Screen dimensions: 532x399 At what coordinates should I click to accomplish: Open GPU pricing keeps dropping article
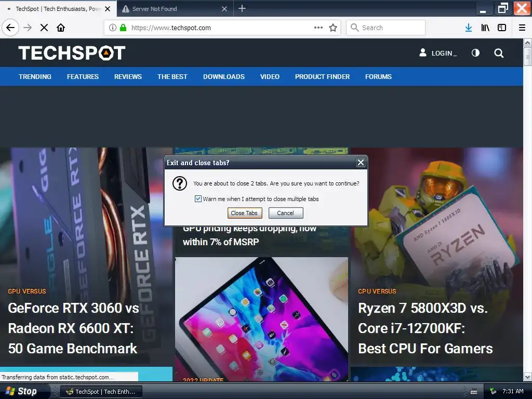249,235
